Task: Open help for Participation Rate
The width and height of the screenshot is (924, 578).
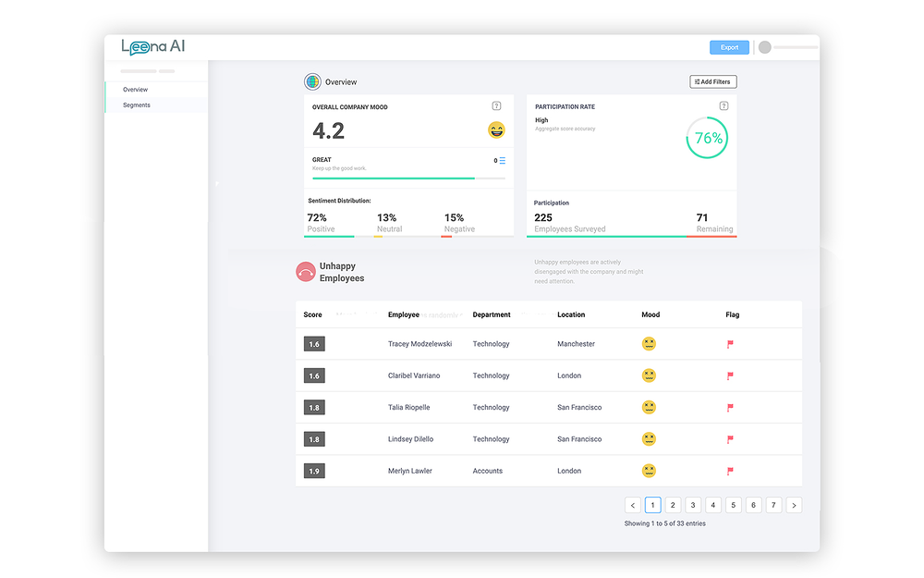Action: pyautogui.click(x=723, y=106)
